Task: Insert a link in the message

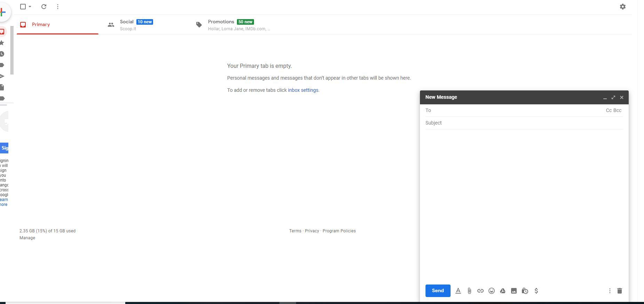Action: pos(480,291)
